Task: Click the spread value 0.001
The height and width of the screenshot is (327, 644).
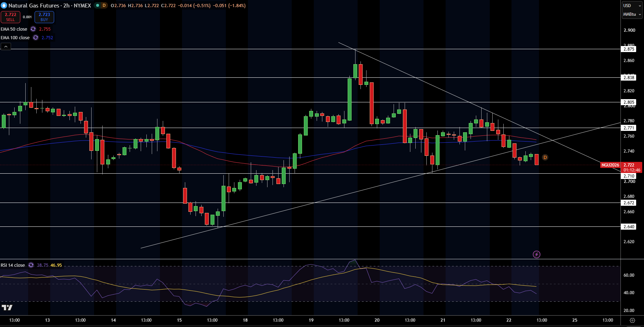Action: tap(27, 17)
